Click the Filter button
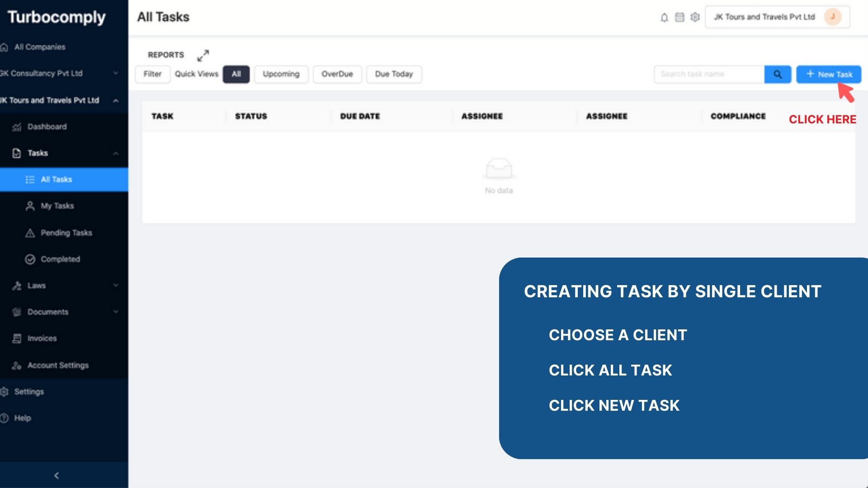This screenshot has height=488, width=868. [152, 74]
